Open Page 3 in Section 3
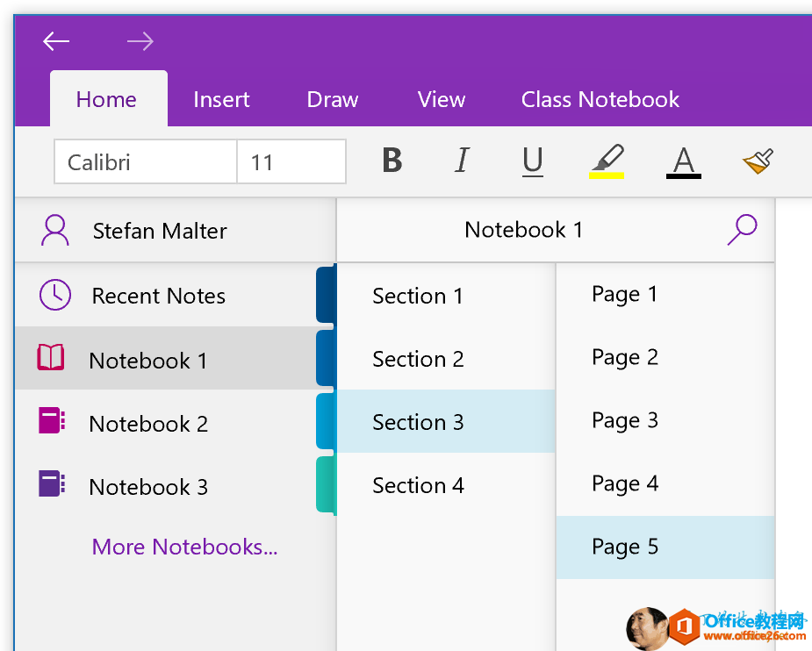812x651 pixels. click(625, 420)
